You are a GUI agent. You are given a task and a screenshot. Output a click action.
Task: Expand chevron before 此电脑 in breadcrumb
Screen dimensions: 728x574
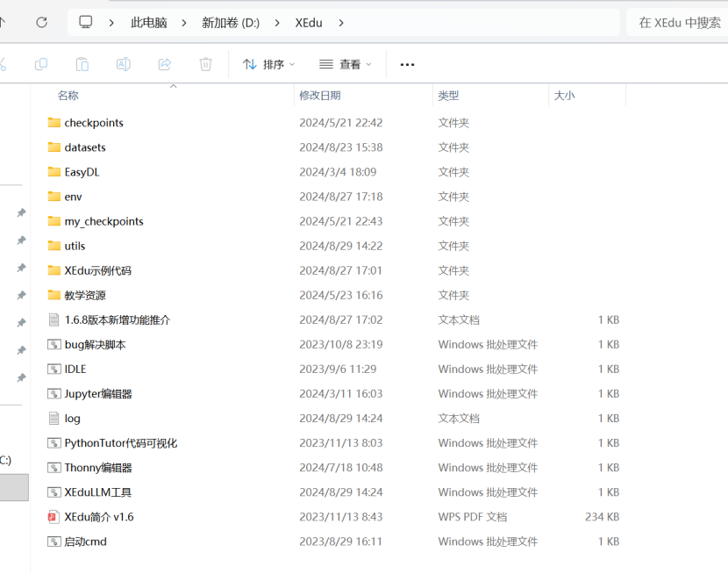click(x=111, y=22)
